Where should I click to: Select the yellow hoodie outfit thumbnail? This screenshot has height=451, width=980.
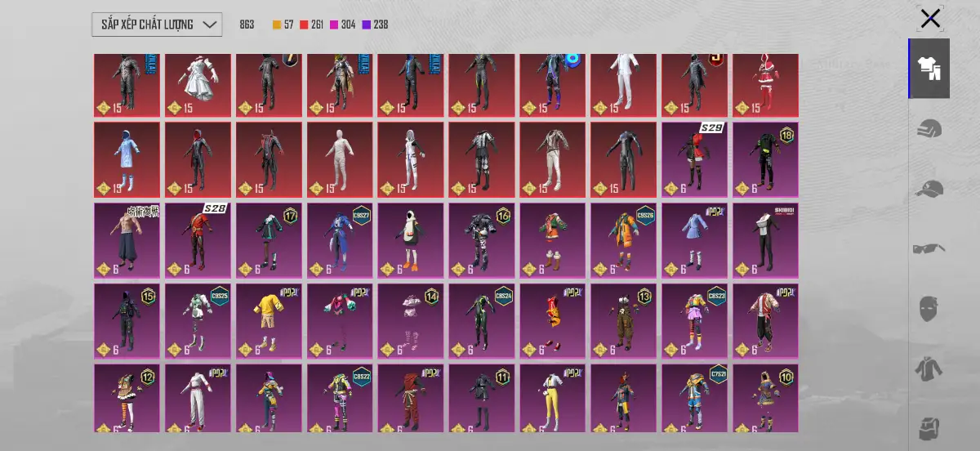(269, 320)
